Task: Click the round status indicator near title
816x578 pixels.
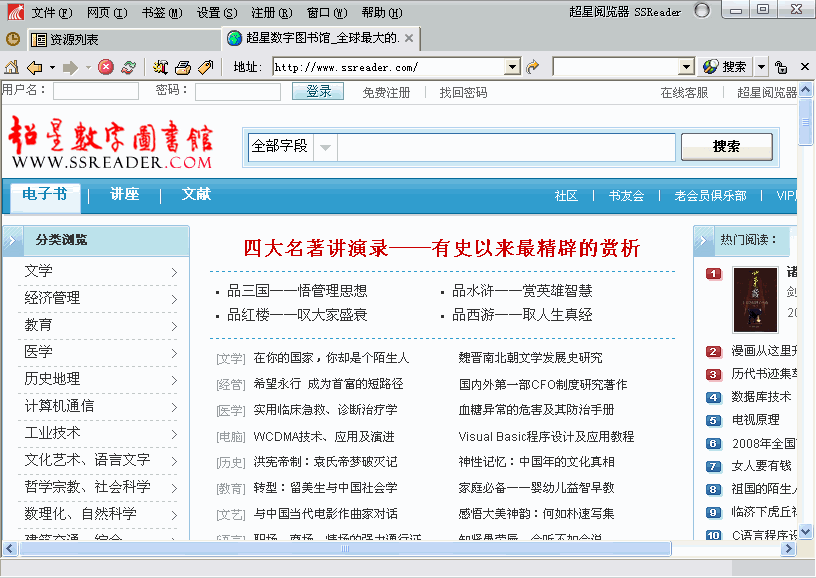Action: click(702, 10)
